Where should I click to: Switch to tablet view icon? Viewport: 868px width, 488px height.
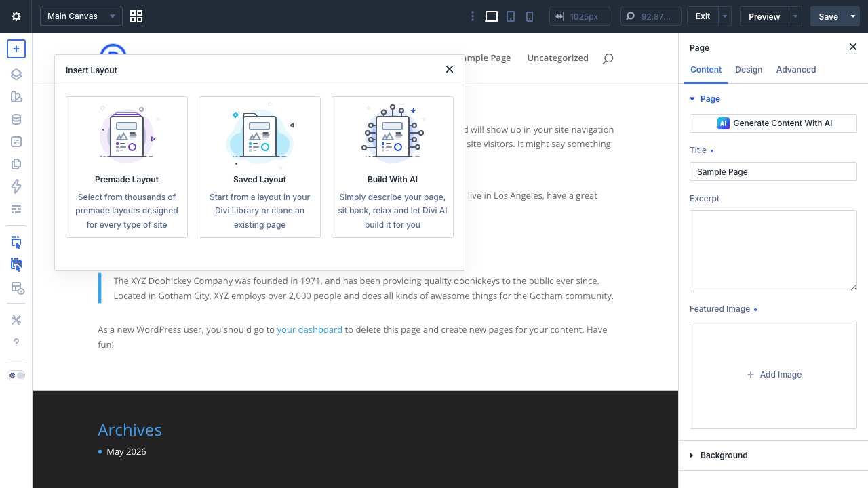coord(511,16)
